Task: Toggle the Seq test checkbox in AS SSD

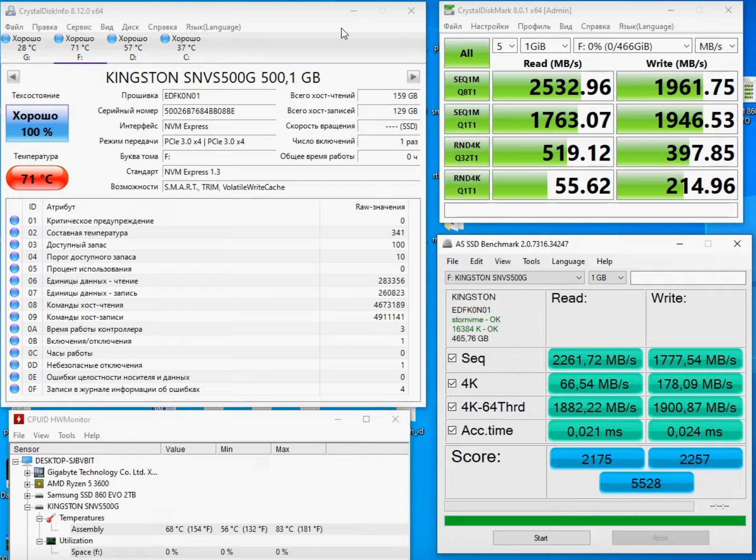Action: [452, 358]
